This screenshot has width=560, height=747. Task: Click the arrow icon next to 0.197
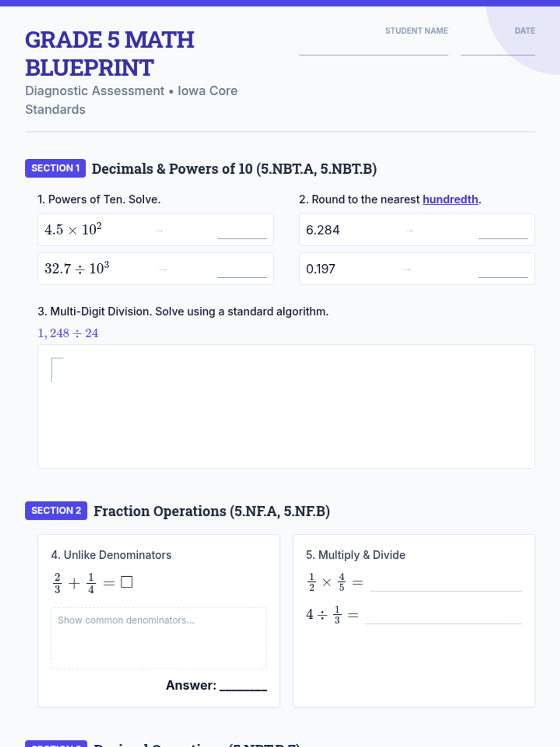tap(407, 269)
